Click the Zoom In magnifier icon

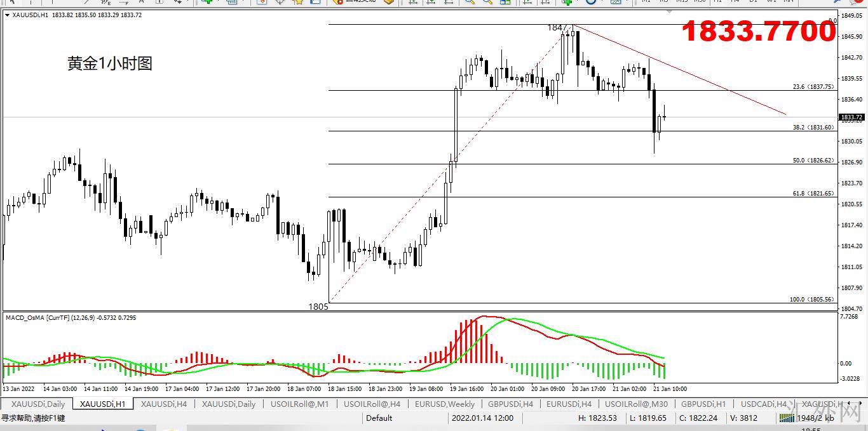tap(469, 2)
